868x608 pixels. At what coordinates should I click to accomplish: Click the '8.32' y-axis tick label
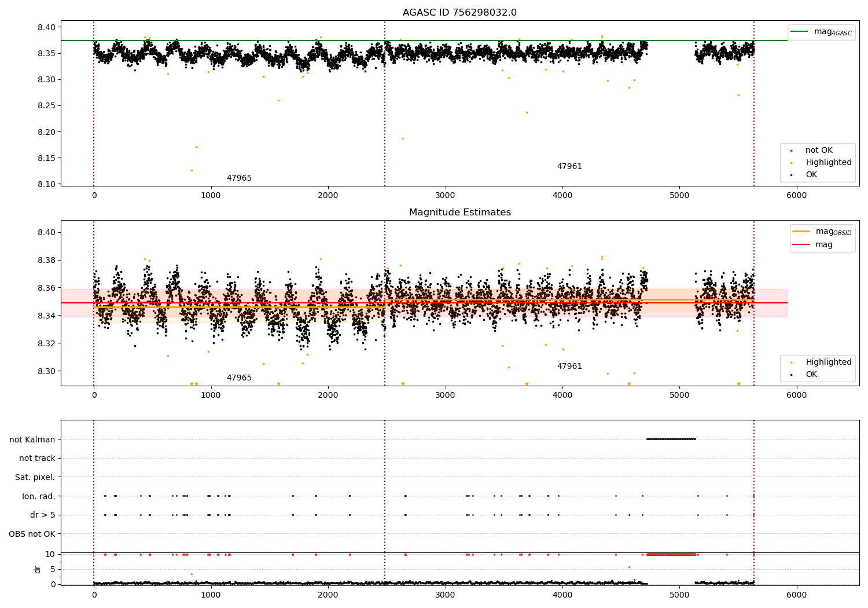46,343
